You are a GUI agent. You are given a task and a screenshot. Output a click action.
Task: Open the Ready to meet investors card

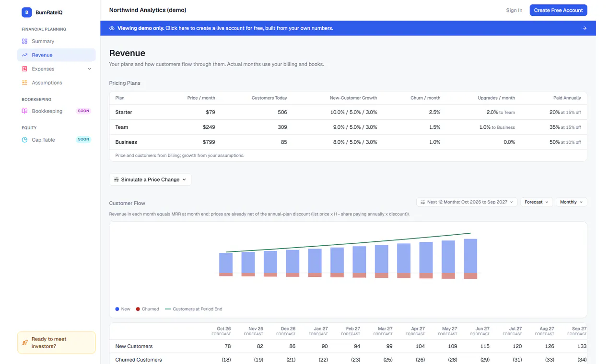coord(57,342)
